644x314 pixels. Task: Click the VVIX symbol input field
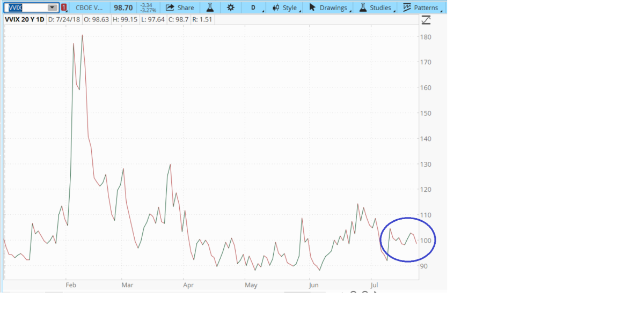click(x=25, y=8)
